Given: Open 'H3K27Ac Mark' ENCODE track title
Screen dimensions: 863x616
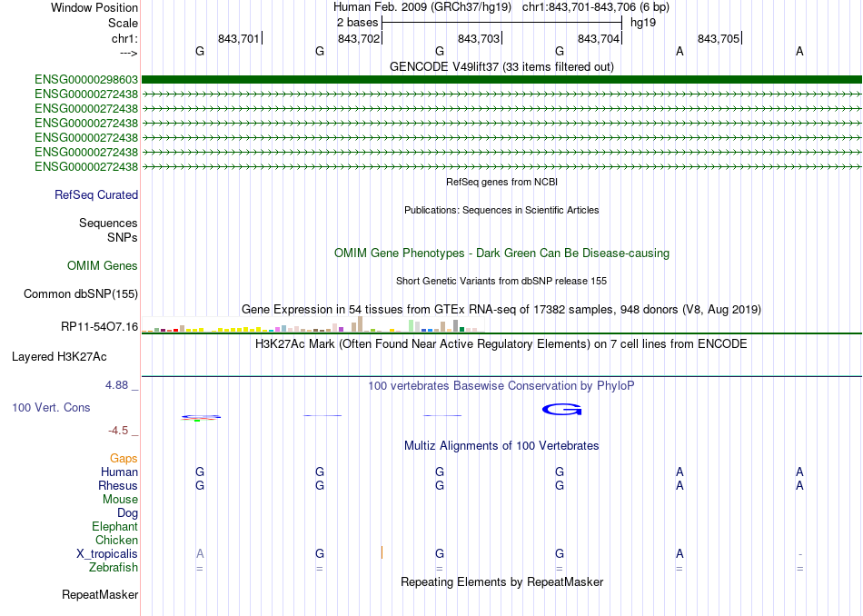Looking at the screenshot, I should pos(501,344).
